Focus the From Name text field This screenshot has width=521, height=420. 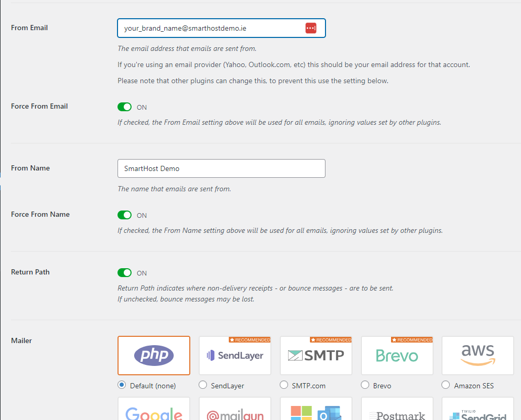click(x=222, y=168)
